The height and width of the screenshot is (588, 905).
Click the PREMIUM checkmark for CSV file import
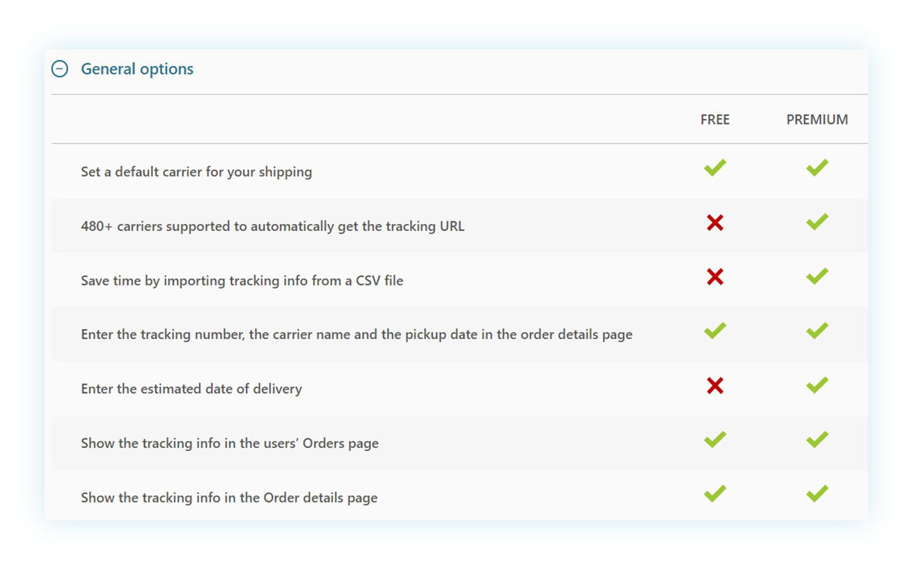pos(817,276)
